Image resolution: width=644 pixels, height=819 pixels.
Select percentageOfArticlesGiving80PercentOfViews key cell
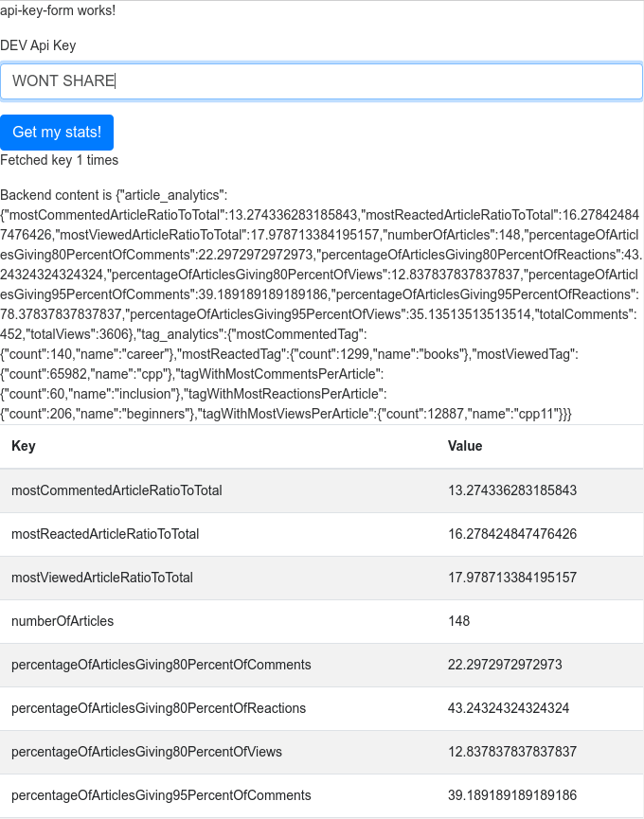146,752
